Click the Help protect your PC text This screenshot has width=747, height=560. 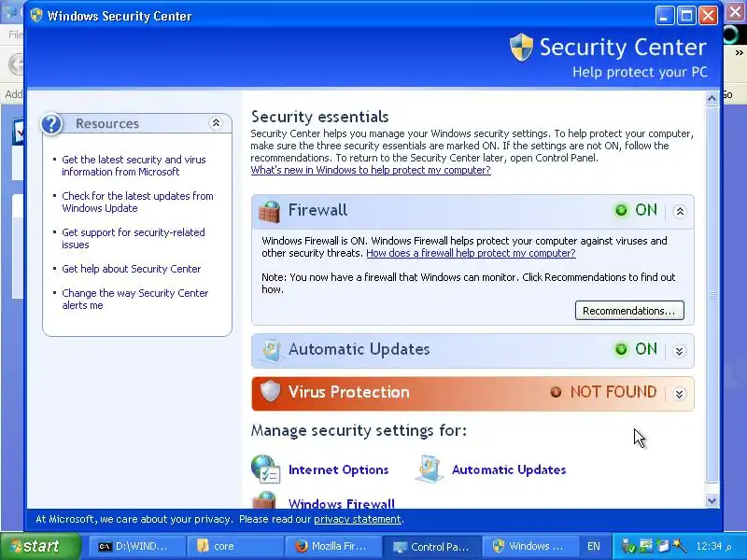tap(640, 72)
